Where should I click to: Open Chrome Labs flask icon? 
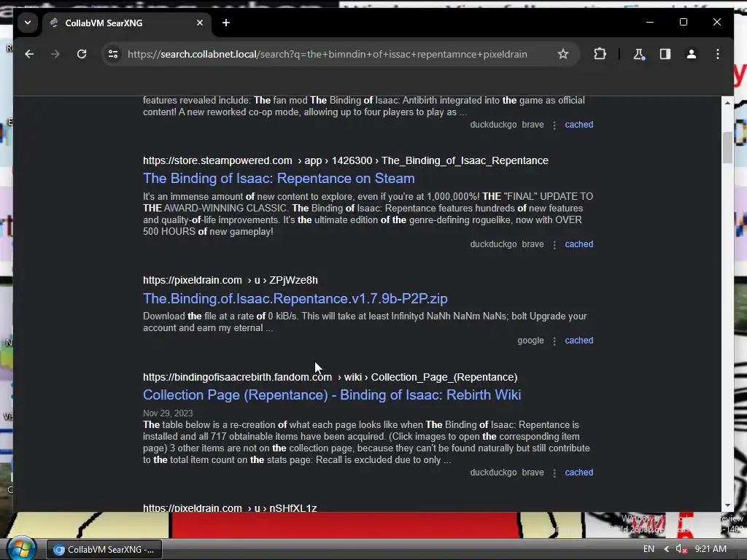click(x=639, y=54)
